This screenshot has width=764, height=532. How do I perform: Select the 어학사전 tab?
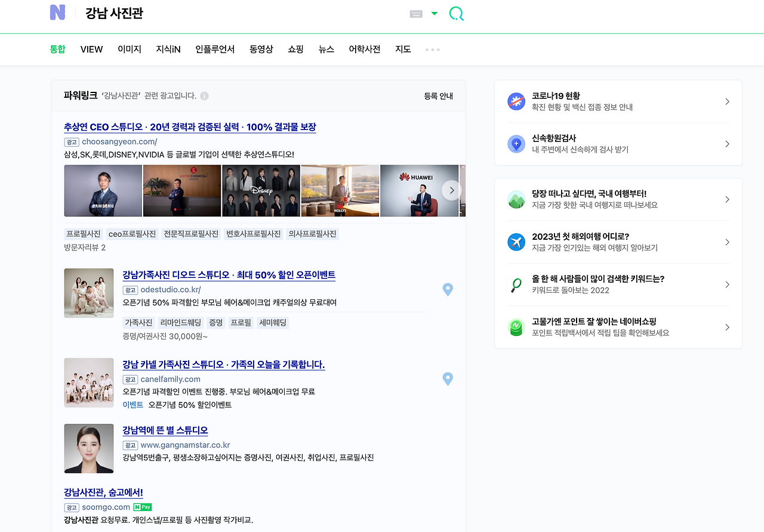coord(365,50)
